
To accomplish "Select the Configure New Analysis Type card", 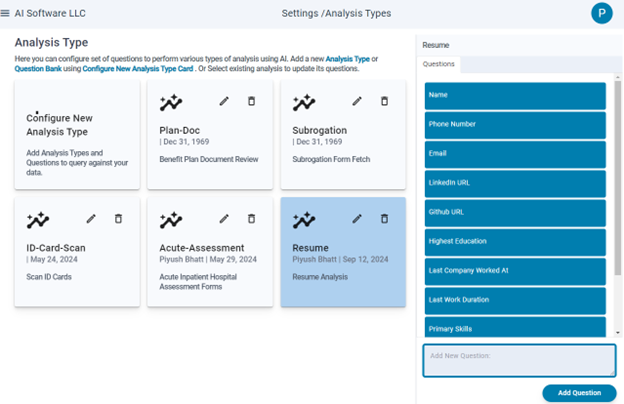I will click(x=77, y=135).
